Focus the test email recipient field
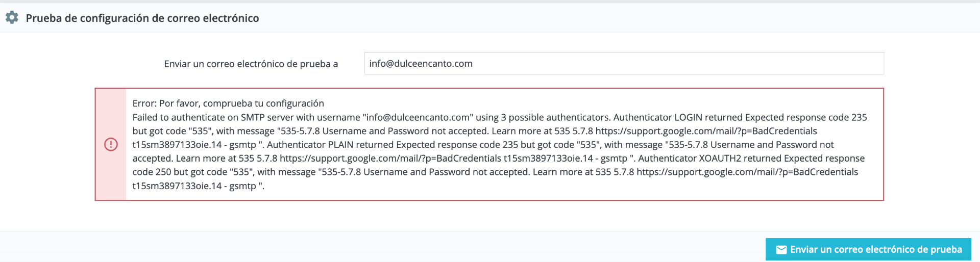The image size is (980, 262). pos(624,63)
